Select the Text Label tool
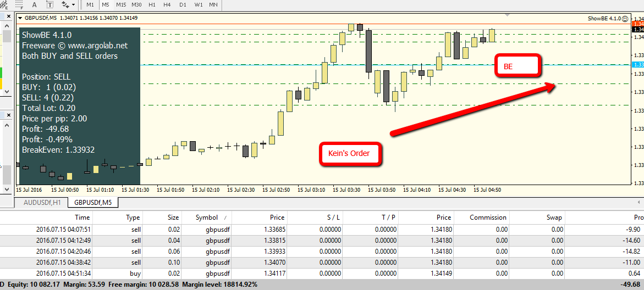644x290 pixels. click(x=49, y=4)
